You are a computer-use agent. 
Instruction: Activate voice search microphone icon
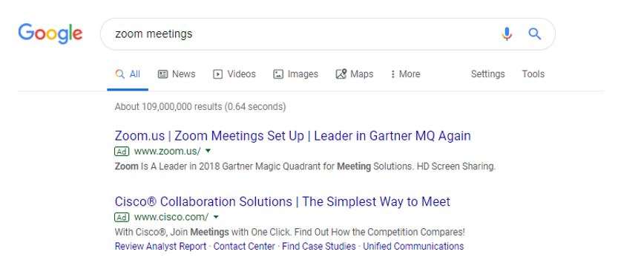pyautogui.click(x=507, y=33)
